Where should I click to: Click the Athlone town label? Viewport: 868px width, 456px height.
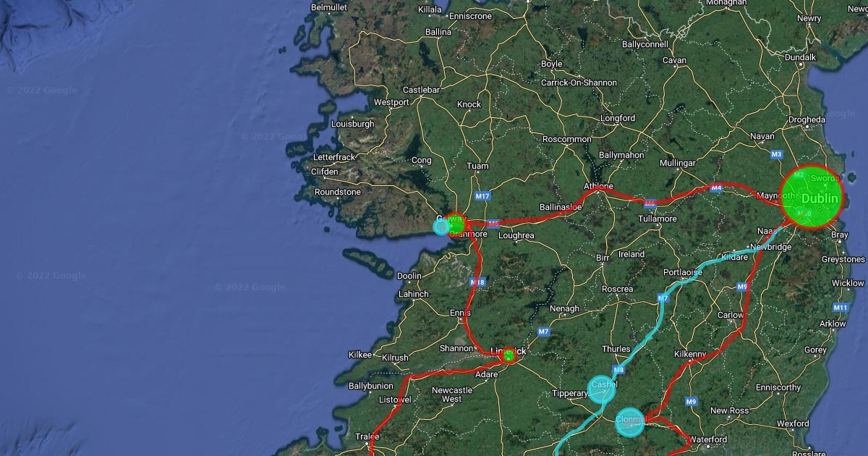[599, 187]
